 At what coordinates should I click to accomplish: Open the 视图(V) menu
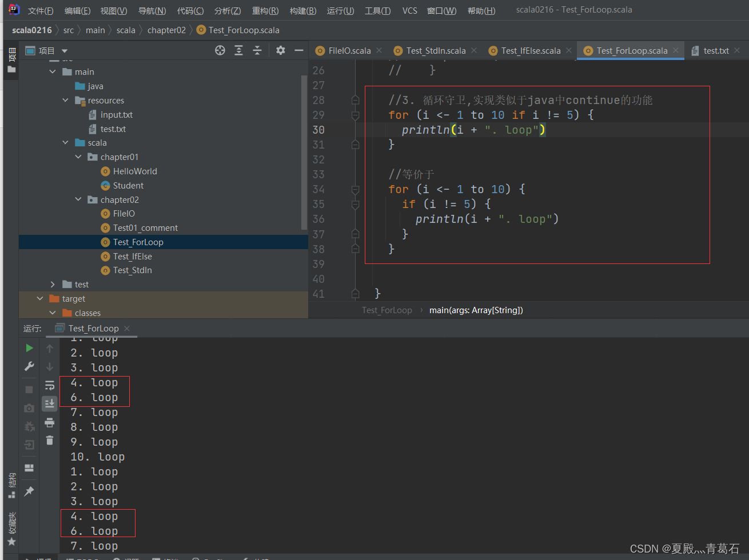[x=114, y=11]
